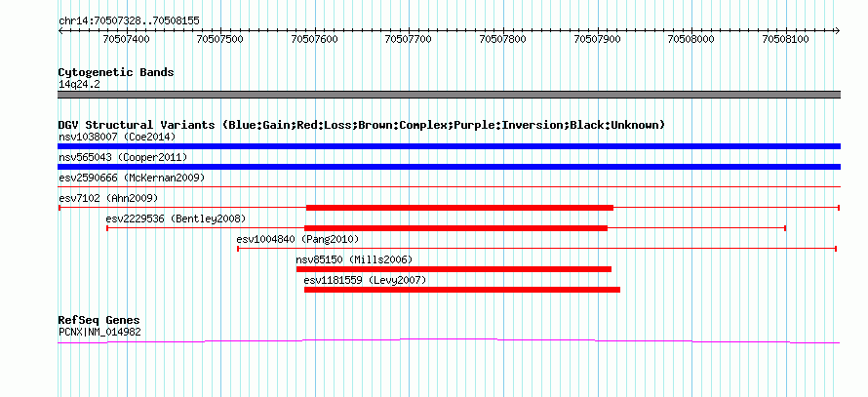Image resolution: width=868 pixels, height=397 pixels.
Task: Select the esv1004840 (Pang2010) red variant line
Action: coord(536,249)
